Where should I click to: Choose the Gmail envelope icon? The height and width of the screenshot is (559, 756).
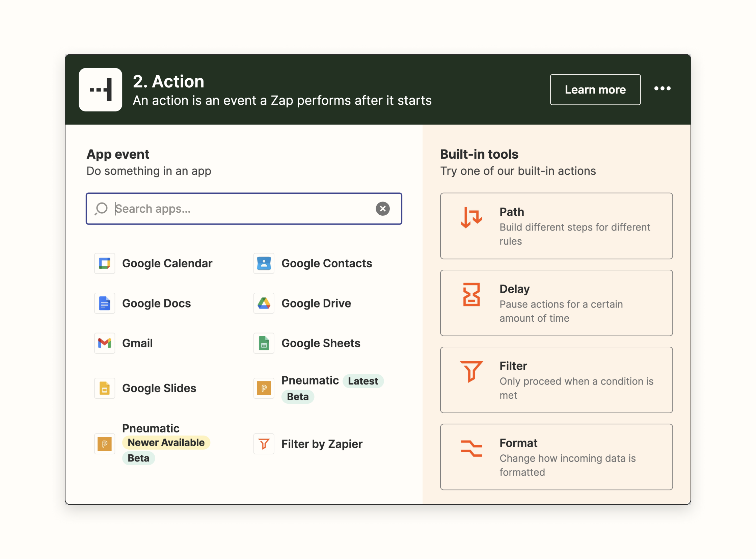[x=105, y=343]
